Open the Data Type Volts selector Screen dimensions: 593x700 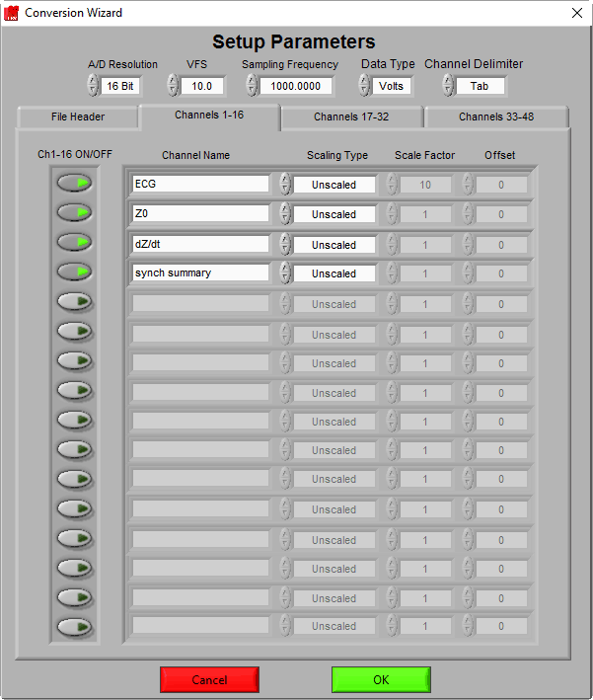pos(392,86)
